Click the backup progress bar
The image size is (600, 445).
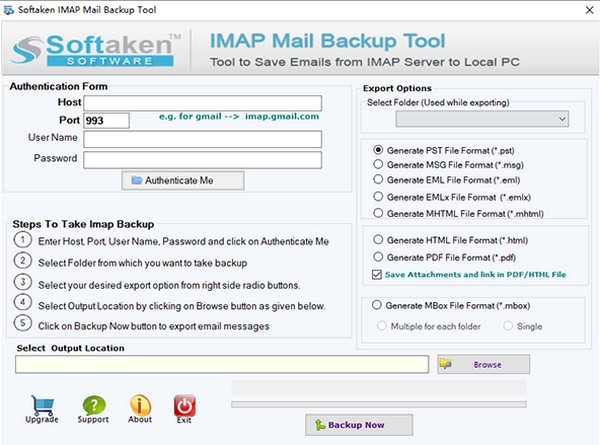(379, 404)
